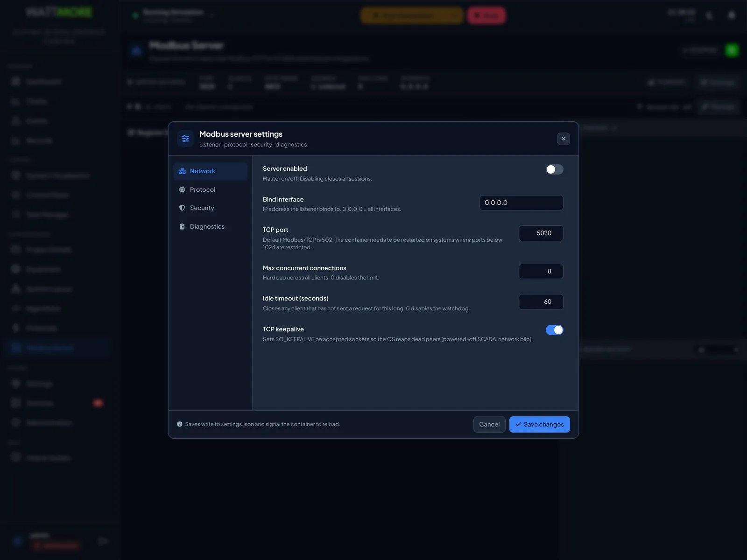Click the Protocol chip icon

[182, 189]
